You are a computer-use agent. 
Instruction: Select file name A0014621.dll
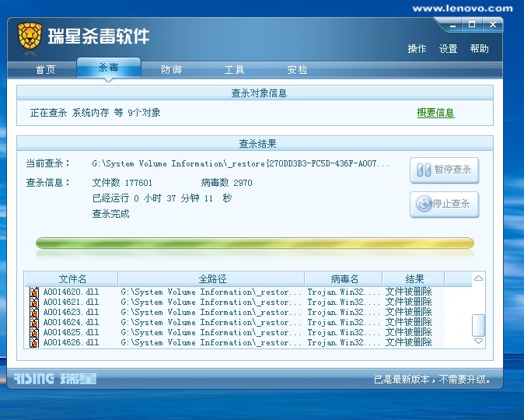coord(72,303)
